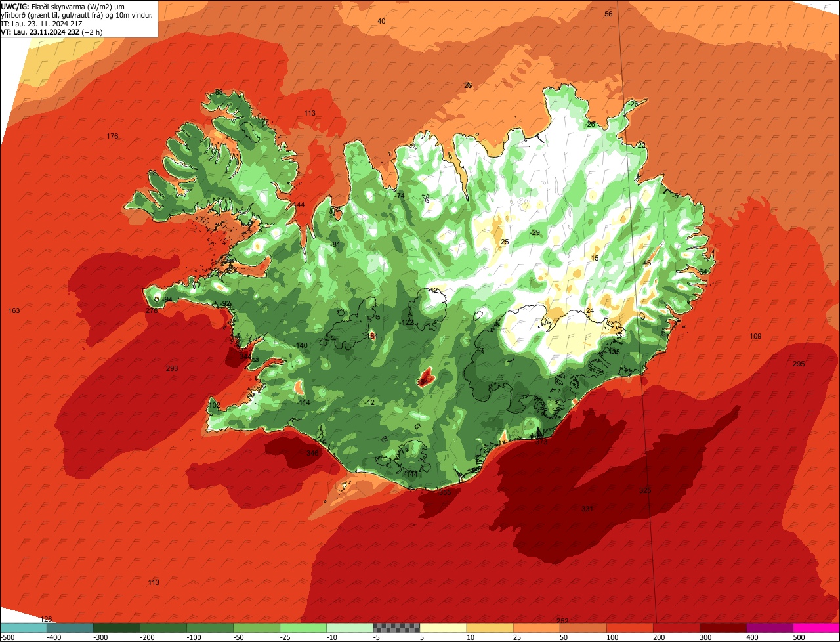Click the value 126 in the bottom-left corner
This screenshot has height=642, width=840.
pyautogui.click(x=46, y=619)
